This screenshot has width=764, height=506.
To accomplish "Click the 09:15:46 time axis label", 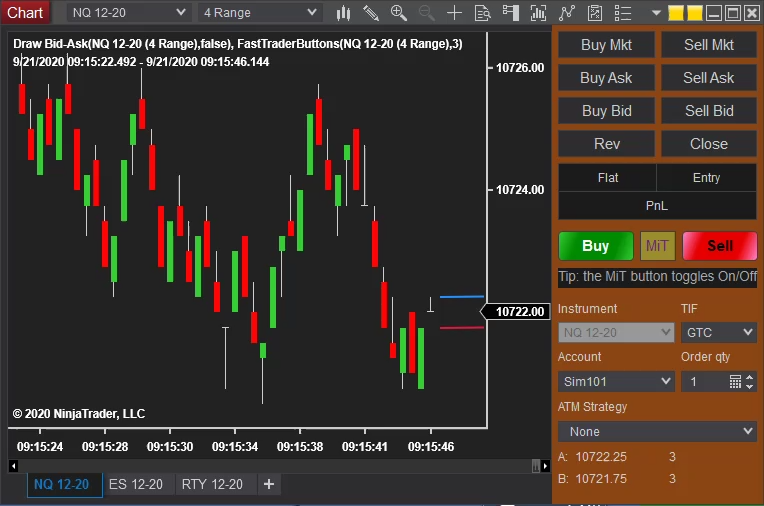I will 431,447.
